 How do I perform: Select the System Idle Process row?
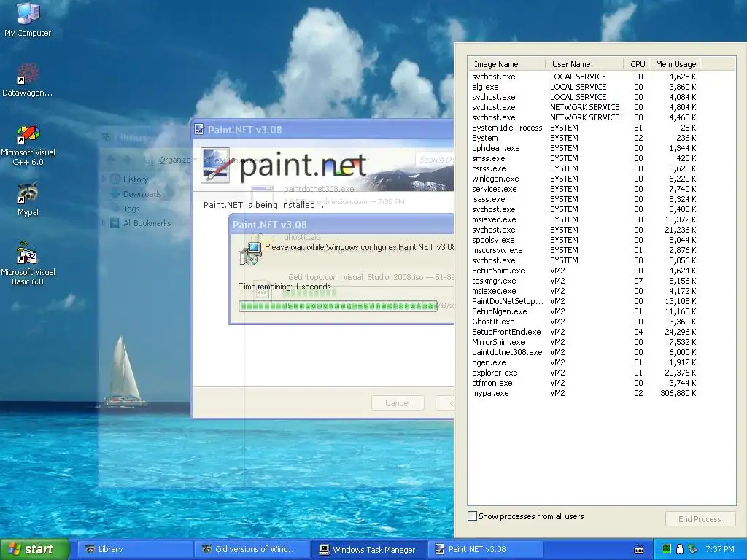point(584,128)
